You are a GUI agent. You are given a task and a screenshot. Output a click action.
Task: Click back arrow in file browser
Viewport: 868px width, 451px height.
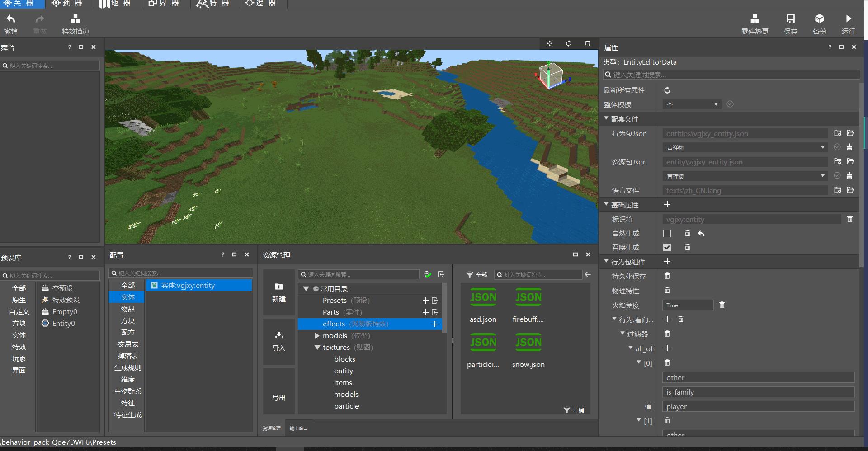588,274
